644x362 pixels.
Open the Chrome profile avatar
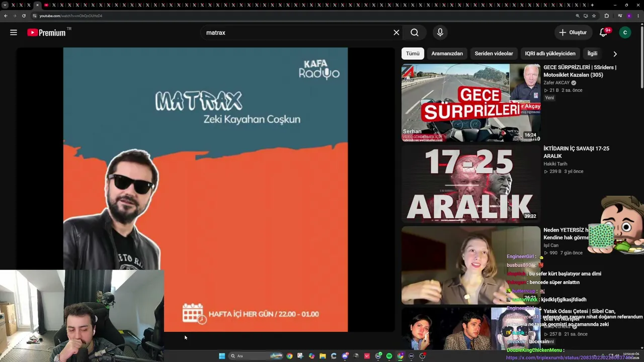point(629,16)
